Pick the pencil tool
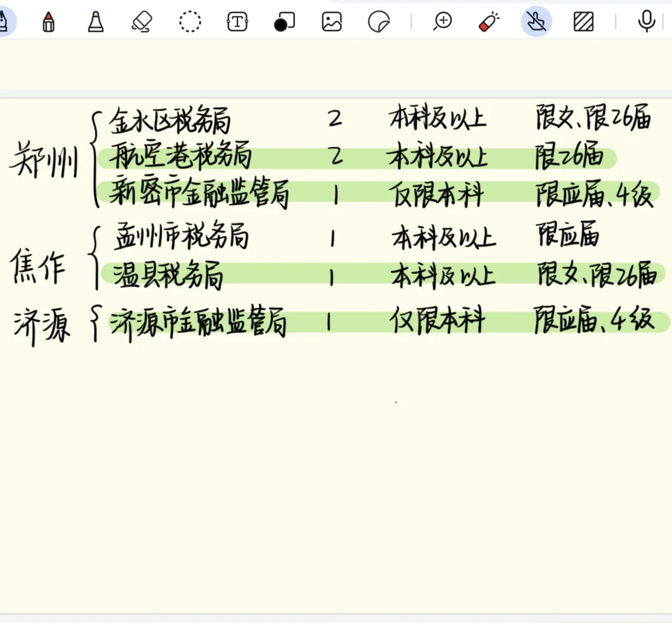Viewport: 672px width, 623px height. pyautogui.click(x=48, y=22)
